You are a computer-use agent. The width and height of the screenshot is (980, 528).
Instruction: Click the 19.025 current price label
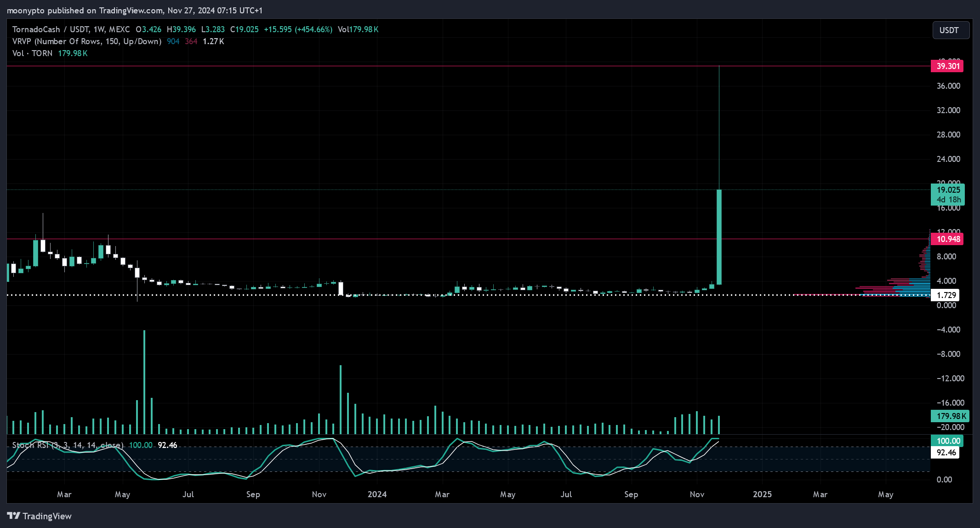click(x=948, y=195)
